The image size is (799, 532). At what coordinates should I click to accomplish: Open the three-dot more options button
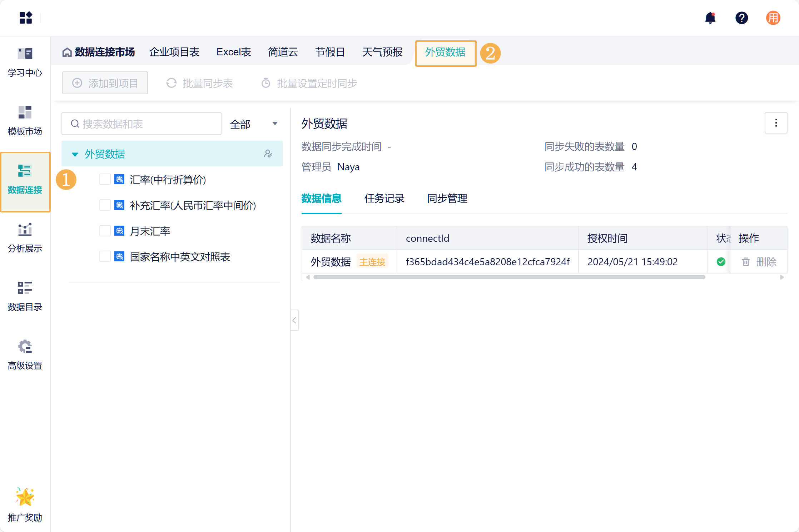776,123
